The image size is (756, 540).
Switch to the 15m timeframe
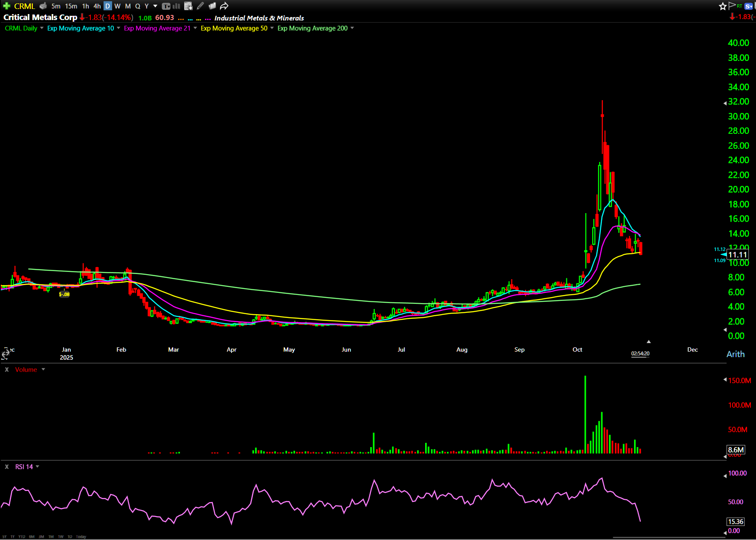pyautogui.click(x=71, y=6)
